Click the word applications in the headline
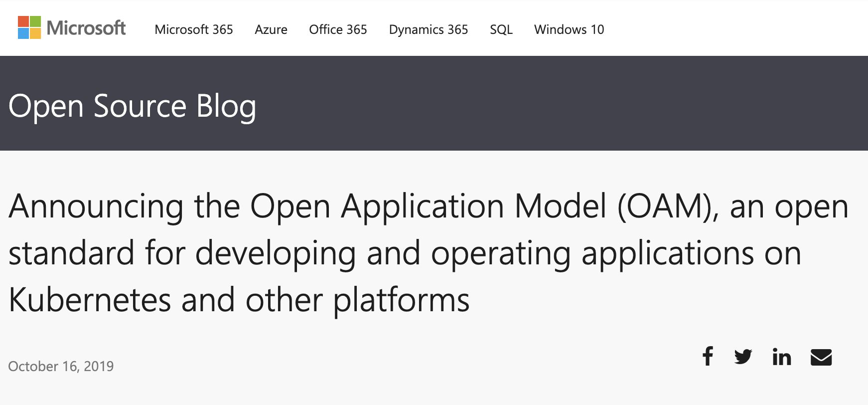 668,252
